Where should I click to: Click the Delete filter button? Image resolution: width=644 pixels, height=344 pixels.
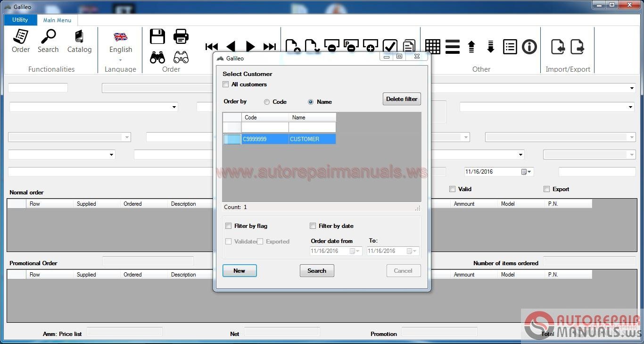(402, 99)
